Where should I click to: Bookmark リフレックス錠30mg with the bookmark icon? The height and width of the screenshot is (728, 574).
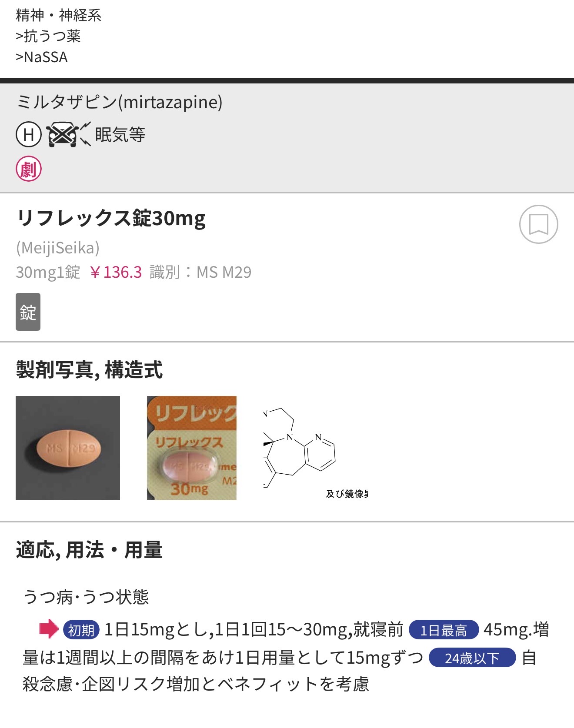click(x=538, y=224)
